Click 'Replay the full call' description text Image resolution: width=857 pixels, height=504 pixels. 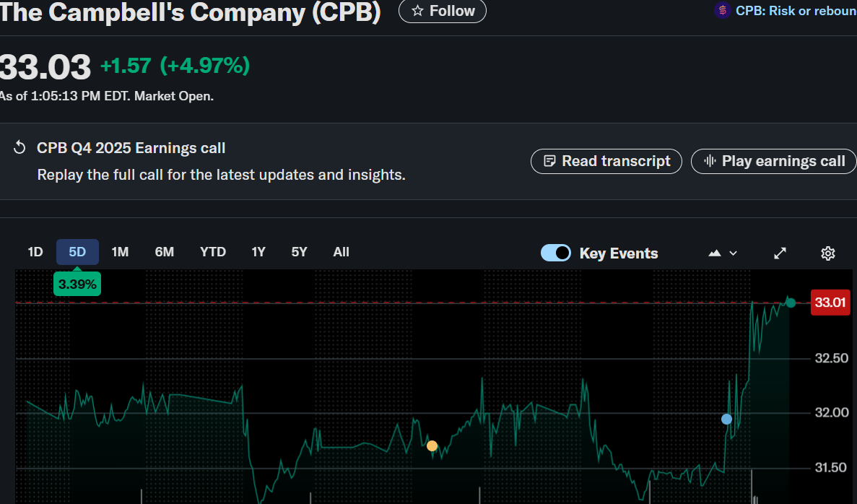(222, 175)
